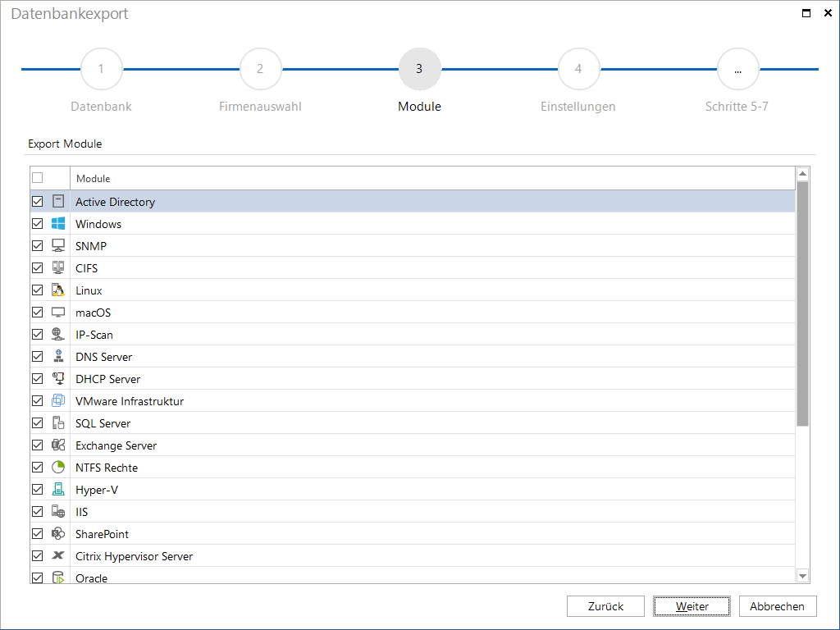
Task: Uncheck the CIFS module checkbox
Action: pos(38,268)
